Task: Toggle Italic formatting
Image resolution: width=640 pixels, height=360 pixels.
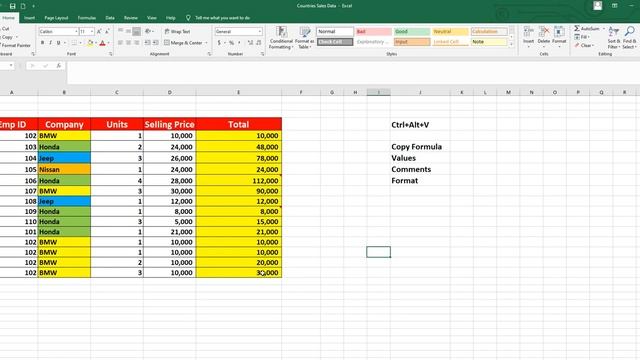Action: (50, 43)
